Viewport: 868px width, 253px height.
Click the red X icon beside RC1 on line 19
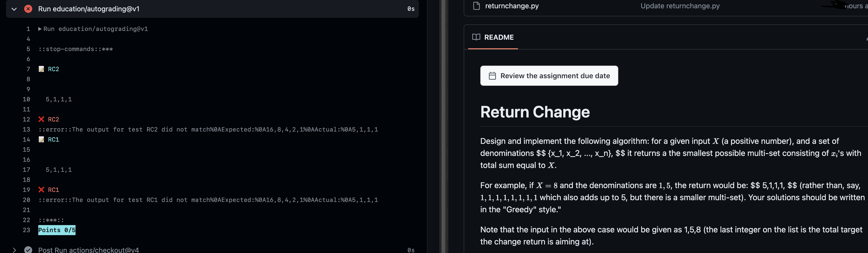pyautogui.click(x=42, y=190)
